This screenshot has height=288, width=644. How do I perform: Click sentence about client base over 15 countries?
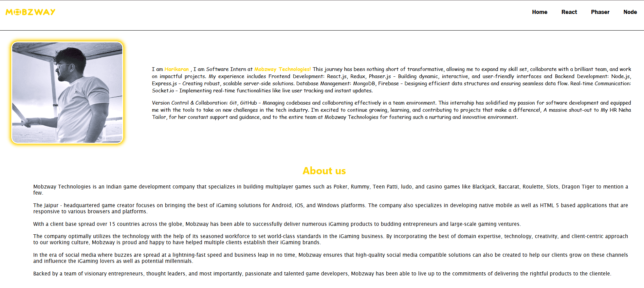point(277,224)
